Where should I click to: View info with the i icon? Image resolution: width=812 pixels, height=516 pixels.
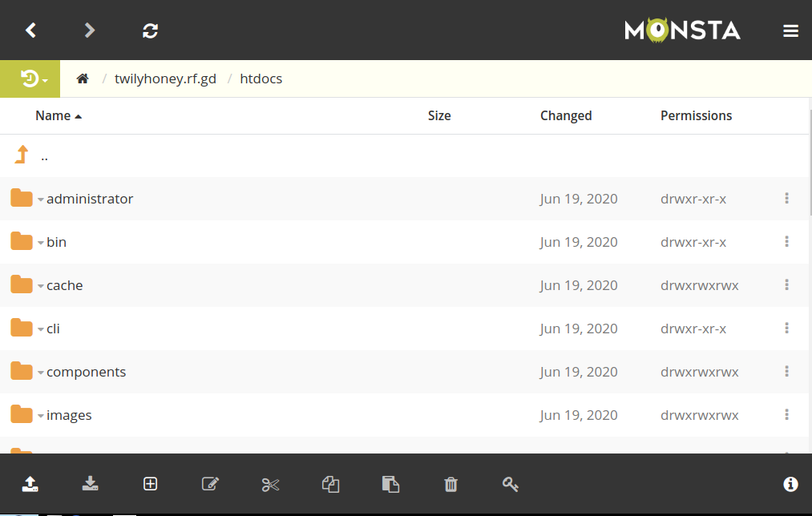pos(790,484)
